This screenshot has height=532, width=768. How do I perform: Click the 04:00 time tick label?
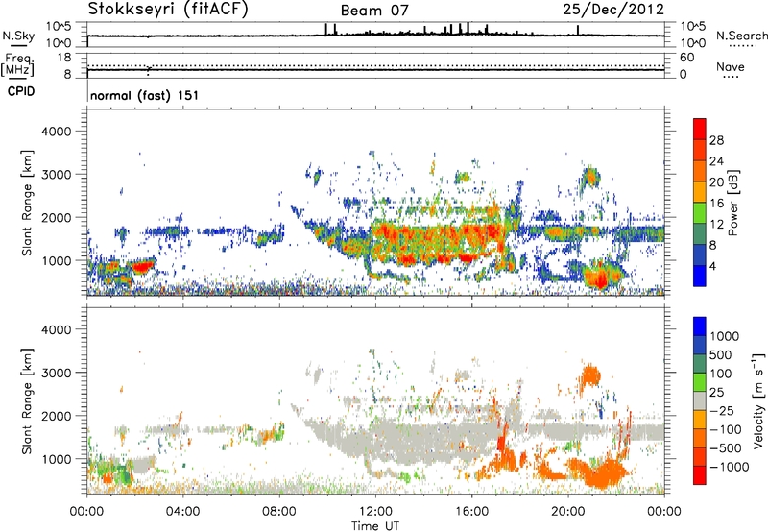point(182,512)
